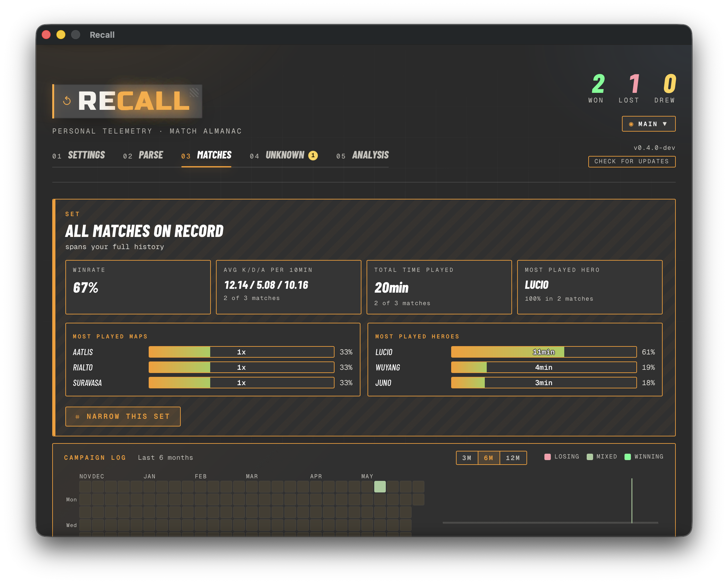Click the Most Played Hero card
The image size is (728, 584).
tap(590, 287)
